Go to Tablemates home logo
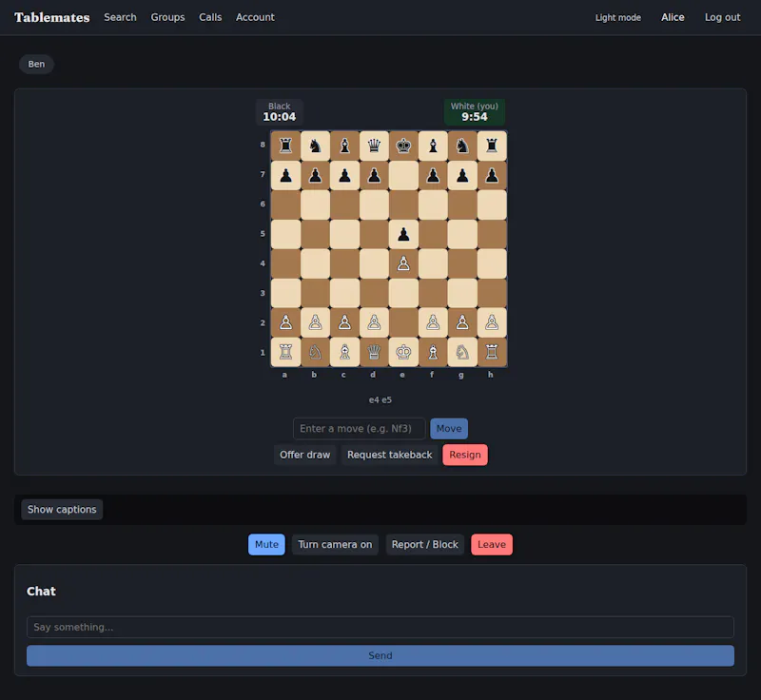 pos(52,17)
